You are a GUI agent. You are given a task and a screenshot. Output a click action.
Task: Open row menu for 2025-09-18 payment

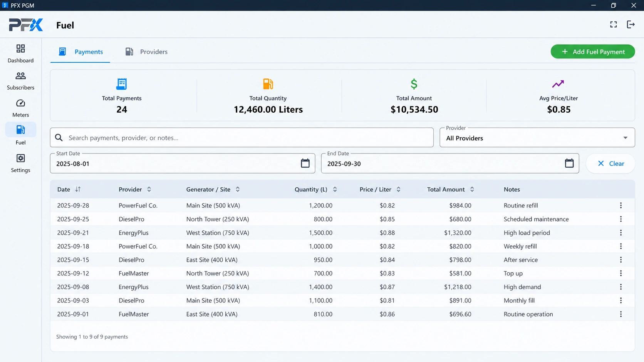[x=621, y=246]
